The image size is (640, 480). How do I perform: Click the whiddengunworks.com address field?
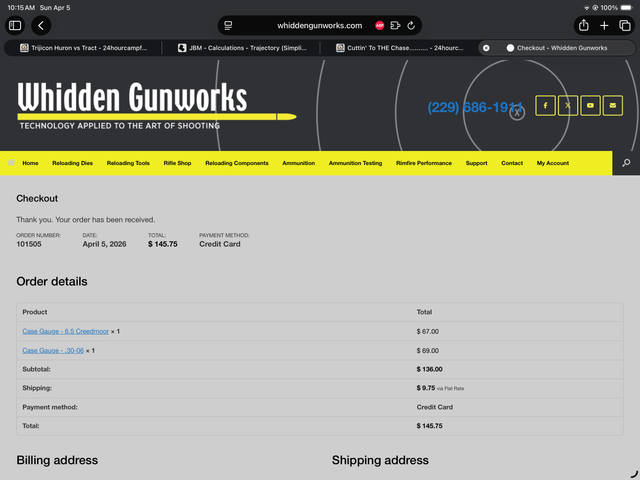pyautogui.click(x=320, y=25)
